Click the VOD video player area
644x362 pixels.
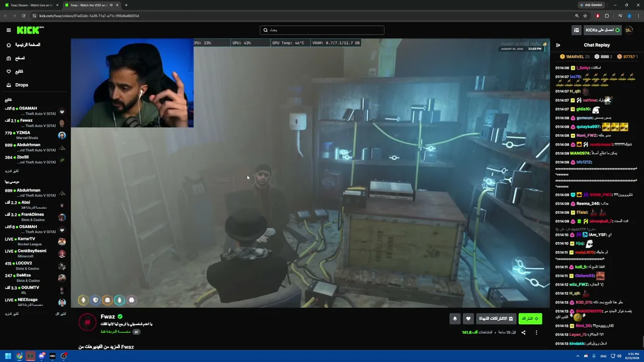tap(310, 173)
